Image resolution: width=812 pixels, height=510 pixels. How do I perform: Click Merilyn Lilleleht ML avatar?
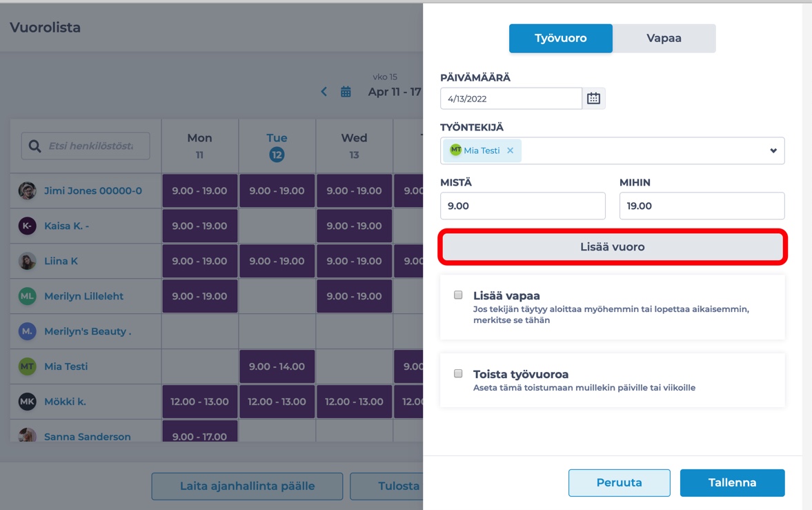pyautogui.click(x=27, y=296)
